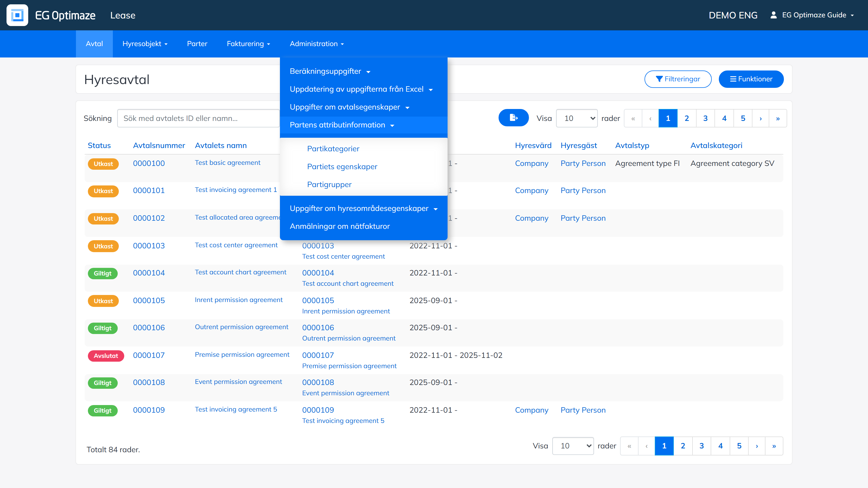The image size is (868, 488).
Task: Click last page double arrow in bottom pagination
Action: pyautogui.click(x=774, y=446)
